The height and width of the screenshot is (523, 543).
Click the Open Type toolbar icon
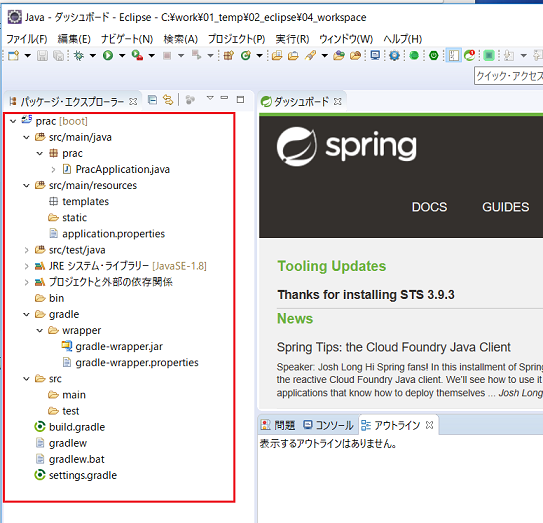277,55
